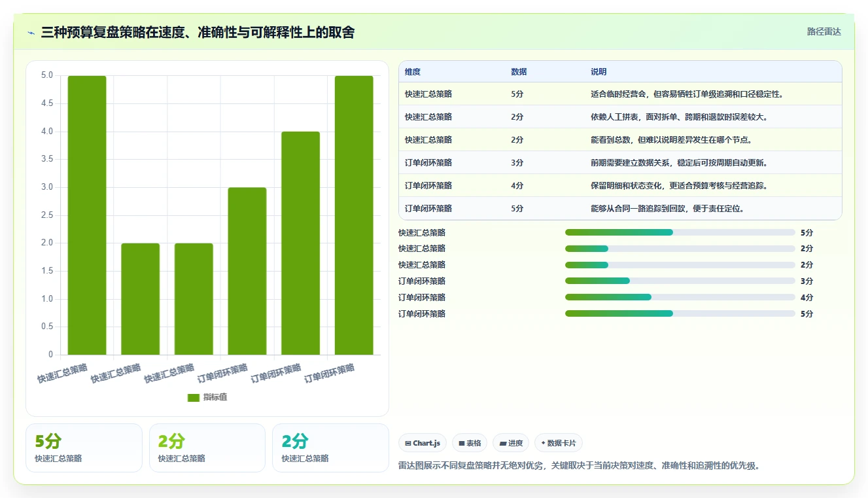Click the chart bar with value 3.0

247,271
